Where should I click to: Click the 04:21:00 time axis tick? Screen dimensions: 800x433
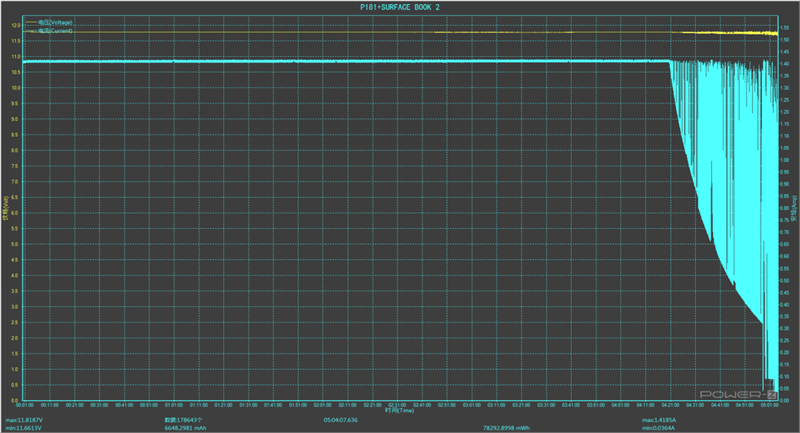tap(670, 405)
